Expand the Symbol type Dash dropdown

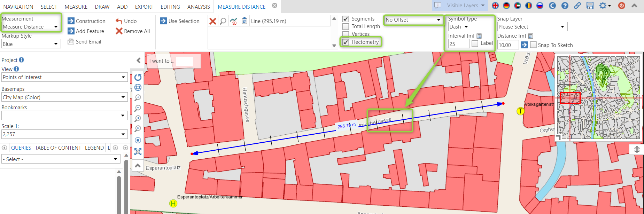[459, 27]
